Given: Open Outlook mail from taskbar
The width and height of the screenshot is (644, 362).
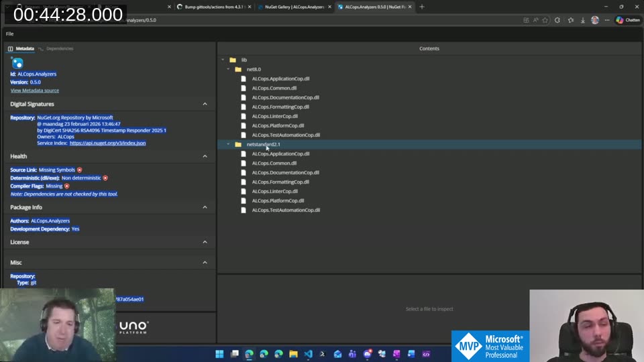Looking at the screenshot, I should coord(337,354).
